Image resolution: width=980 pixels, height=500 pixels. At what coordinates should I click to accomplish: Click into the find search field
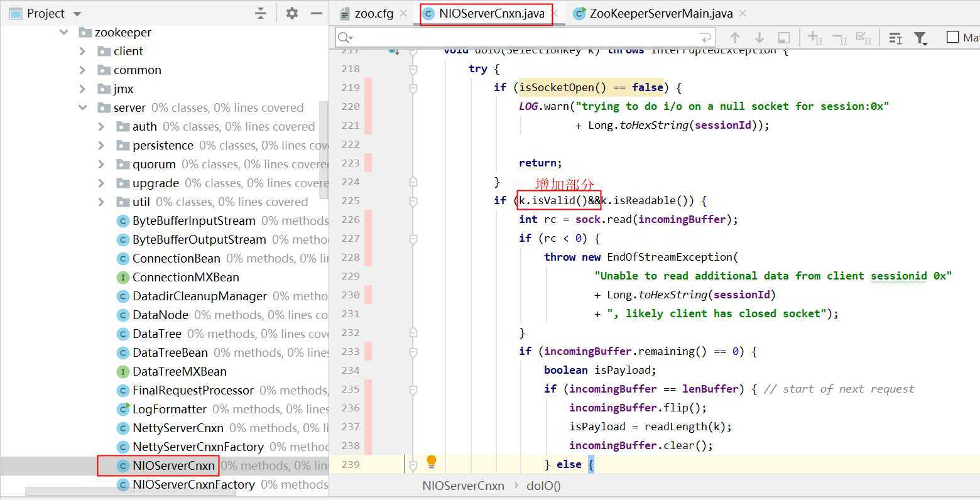[525, 38]
